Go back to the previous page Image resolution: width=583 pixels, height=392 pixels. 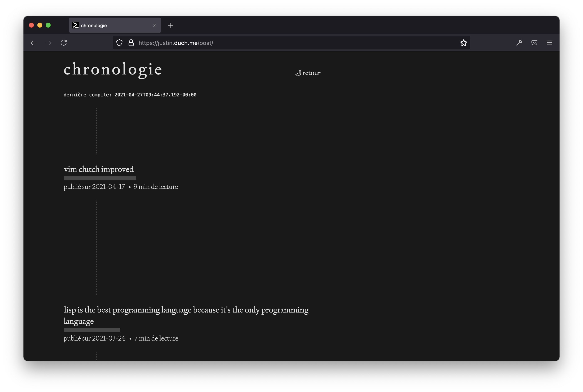coord(34,43)
